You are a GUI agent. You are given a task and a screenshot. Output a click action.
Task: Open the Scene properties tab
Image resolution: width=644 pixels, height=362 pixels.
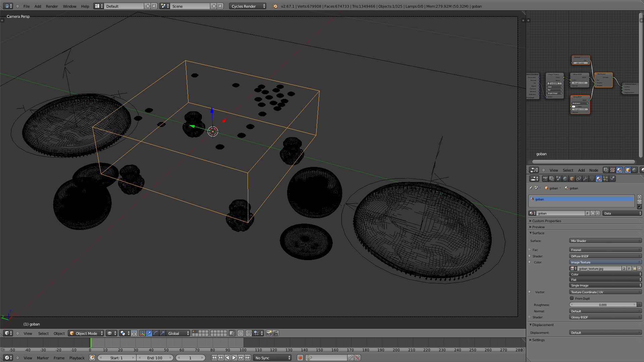point(558,179)
